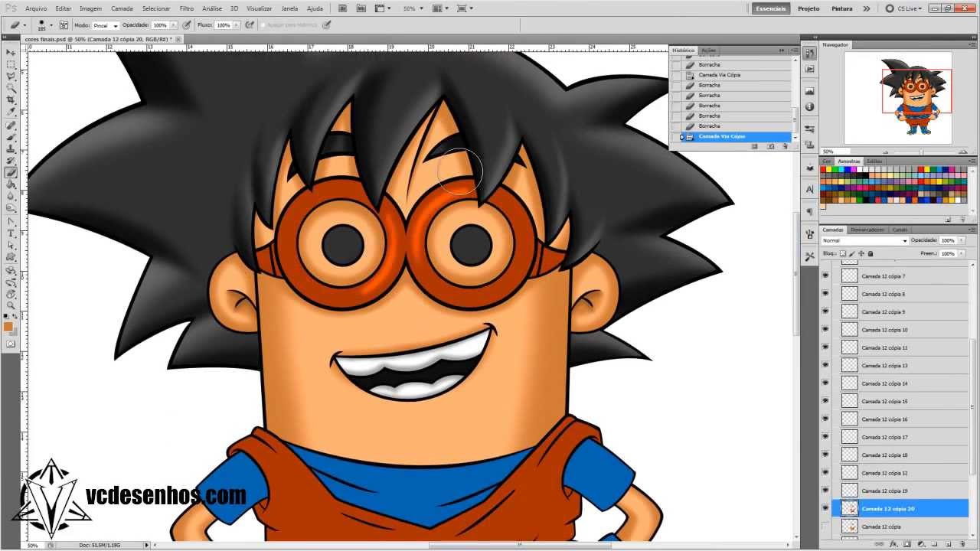
Task: Click the orange foreground color swatch
Action: point(8,327)
